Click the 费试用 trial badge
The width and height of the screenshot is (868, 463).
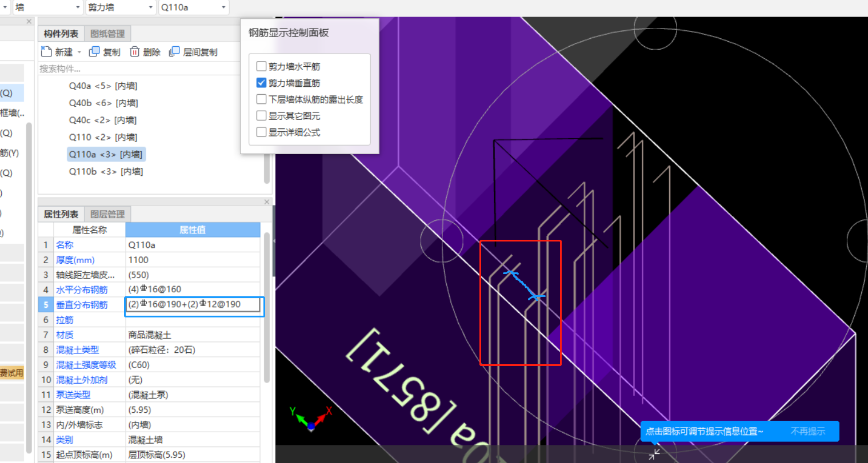coord(11,373)
